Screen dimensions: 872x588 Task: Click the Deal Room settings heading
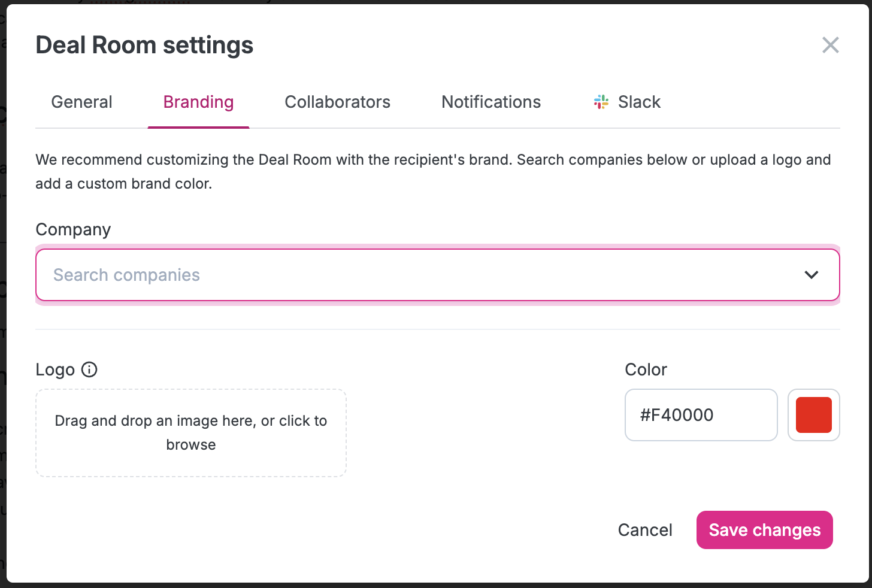point(144,45)
